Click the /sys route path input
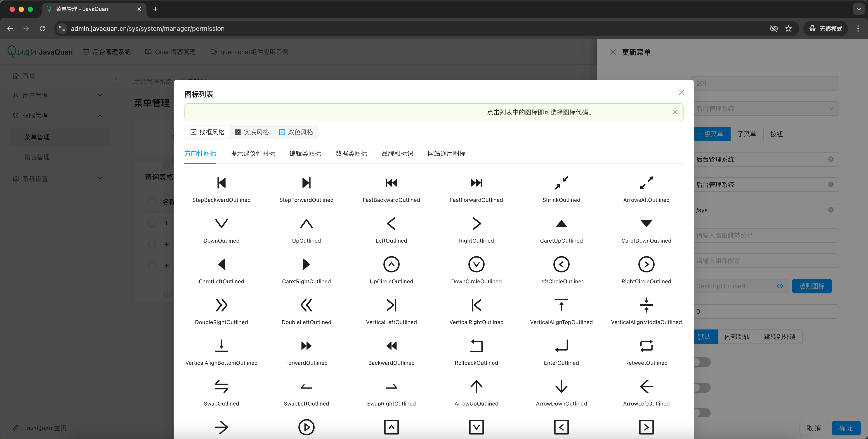This screenshot has width=868, height=439. click(x=767, y=210)
